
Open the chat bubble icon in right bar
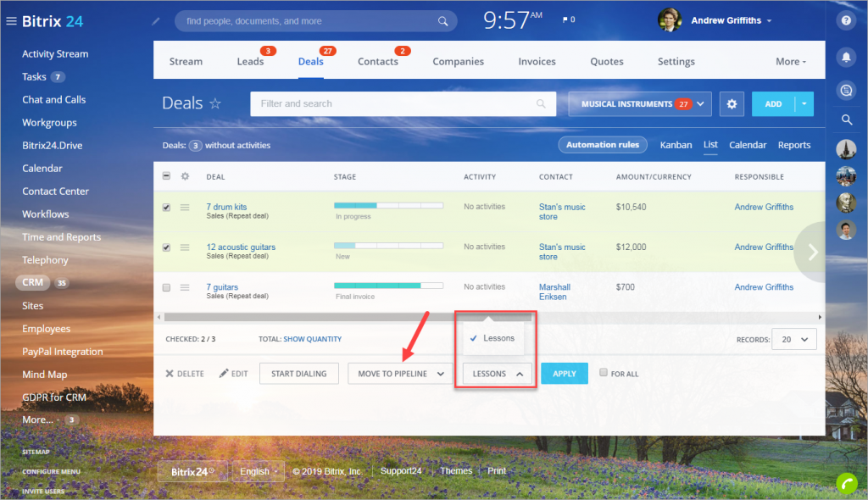click(846, 91)
